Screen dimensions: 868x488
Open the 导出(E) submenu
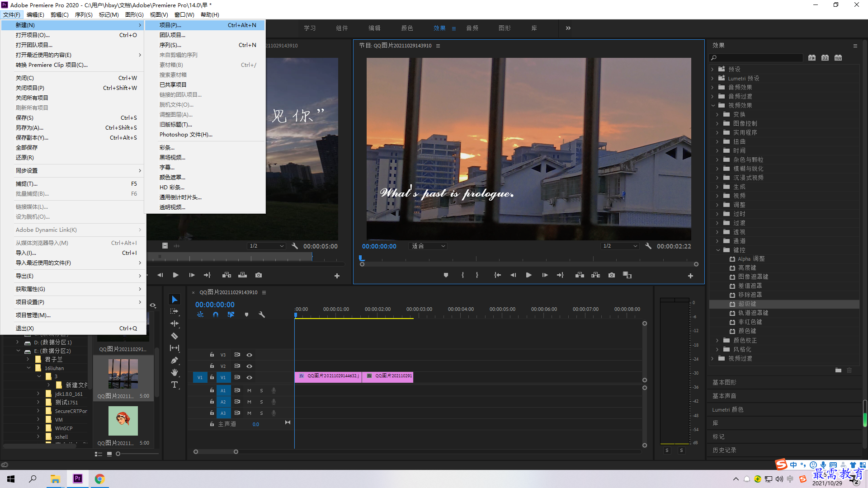pos(73,276)
